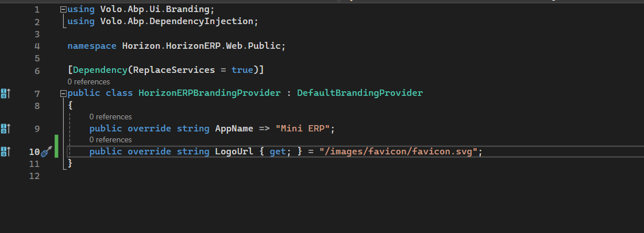Viewport: 644px width, 233px height.
Task: Open the references link above the class declaration
Action: pos(88,82)
